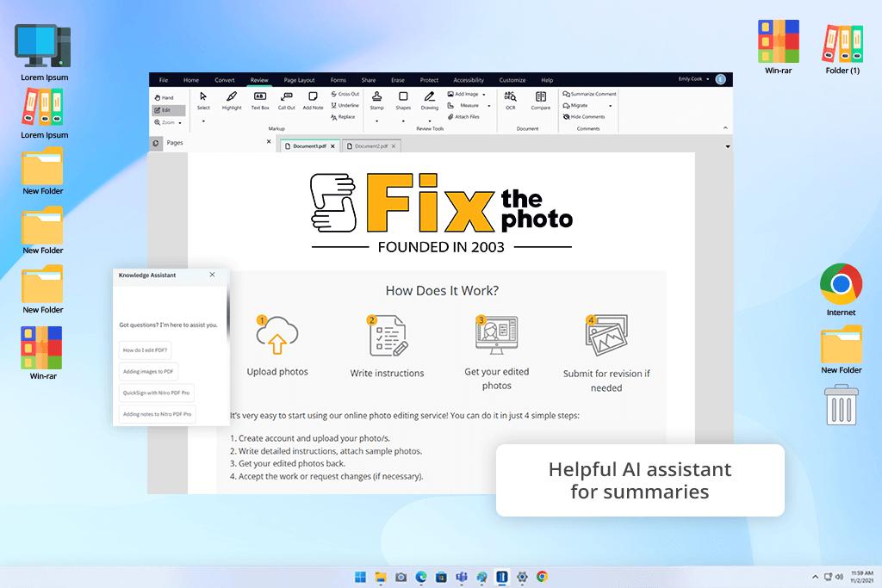Open the Page Layout tab
The image size is (882, 588).
[299, 80]
